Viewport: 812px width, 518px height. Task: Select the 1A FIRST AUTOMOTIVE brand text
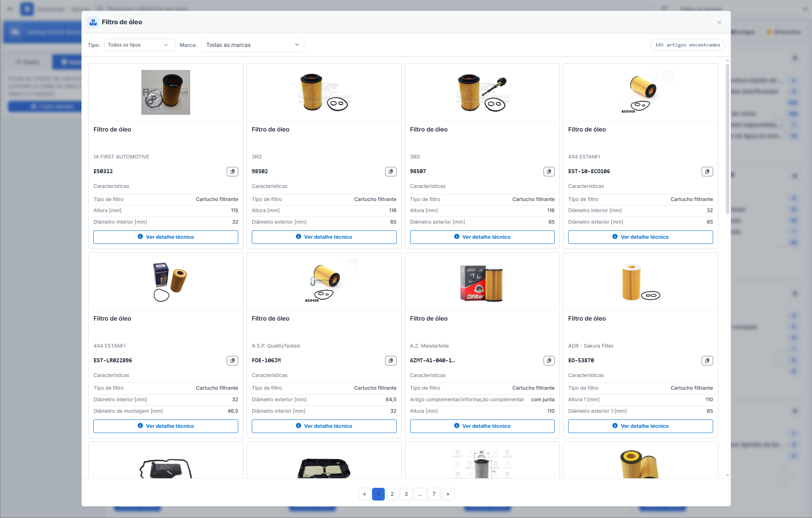pos(122,157)
